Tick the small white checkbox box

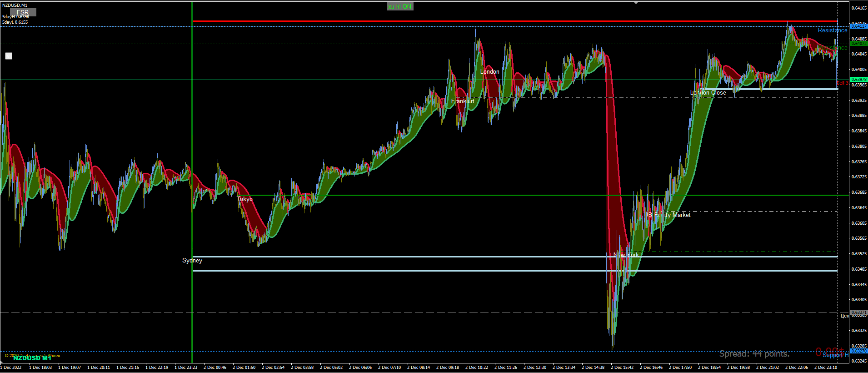click(9, 56)
